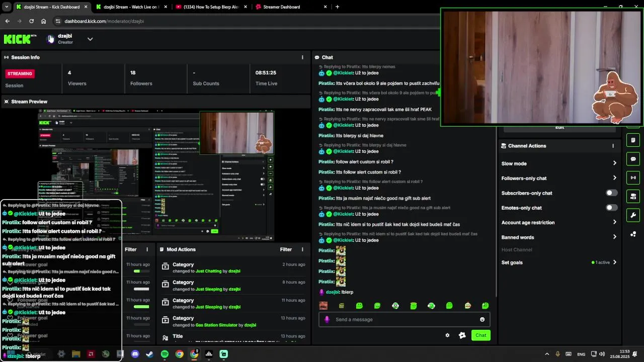This screenshot has height=362, width=644.
Task: Open Filter in activity feed panel
Action: point(131,249)
